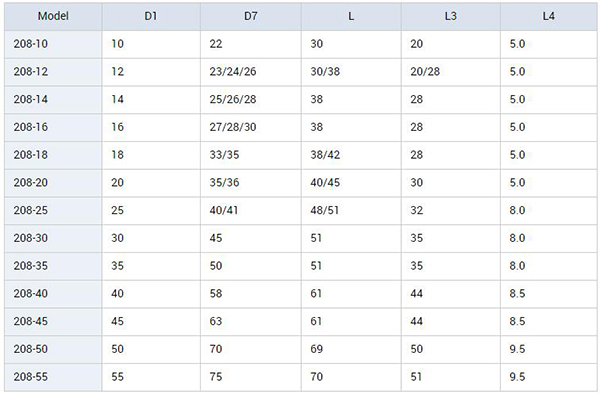Click the 30/38 L value cell

(351, 72)
